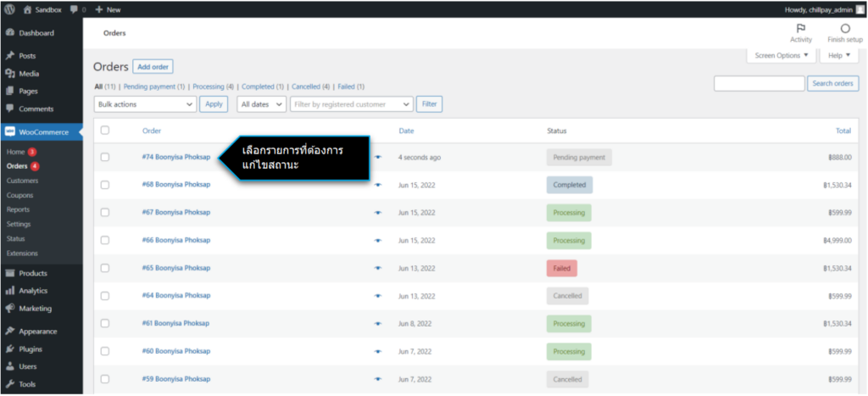Tick the checkbox for order #67
The width and height of the screenshot is (868, 396).
point(104,213)
